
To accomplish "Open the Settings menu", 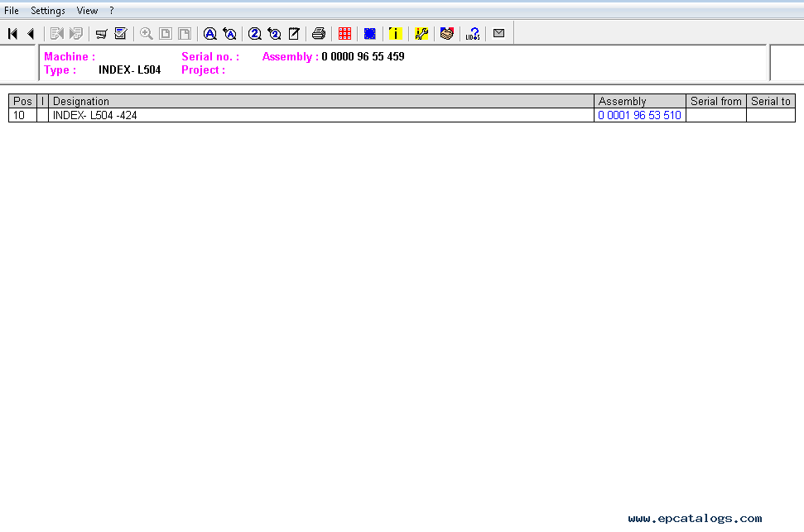I will tap(48, 10).
